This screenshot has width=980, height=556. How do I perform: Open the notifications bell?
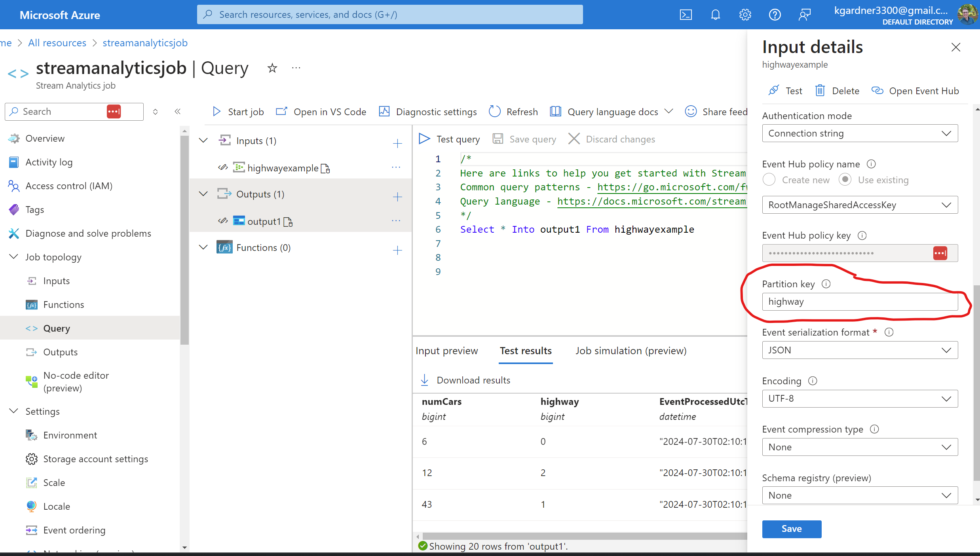(715, 15)
